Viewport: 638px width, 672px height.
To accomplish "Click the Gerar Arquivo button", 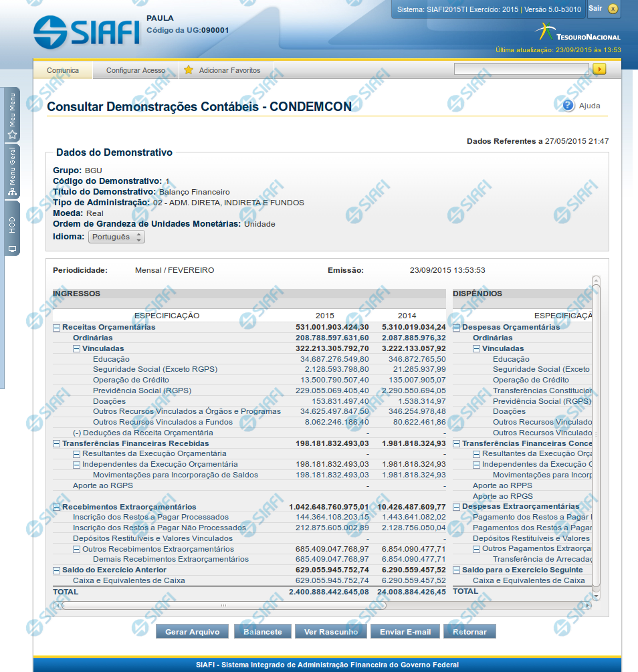I will click(192, 632).
